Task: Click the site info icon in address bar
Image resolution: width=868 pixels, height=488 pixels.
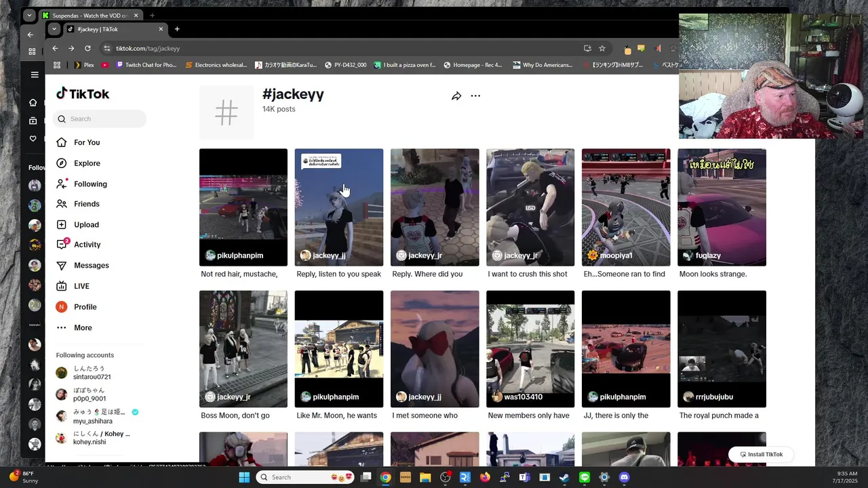Action: 106,48
